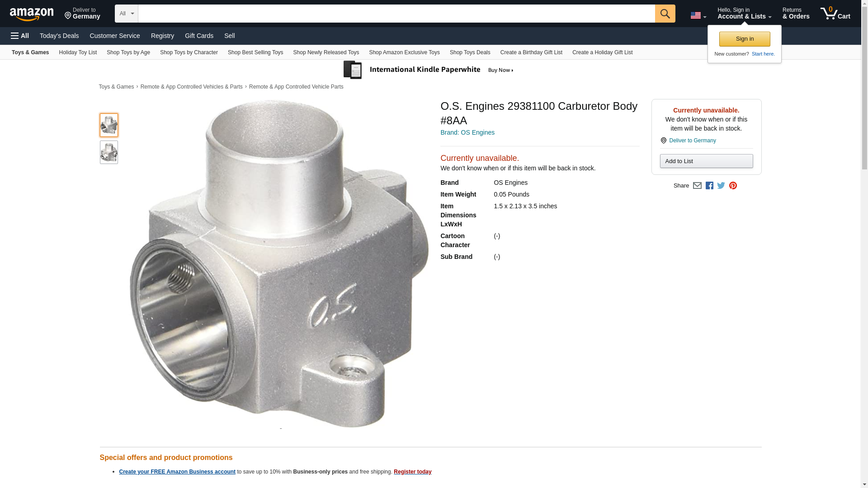Open the search category All dropdown
The height and width of the screenshot is (488, 868).
[126, 14]
